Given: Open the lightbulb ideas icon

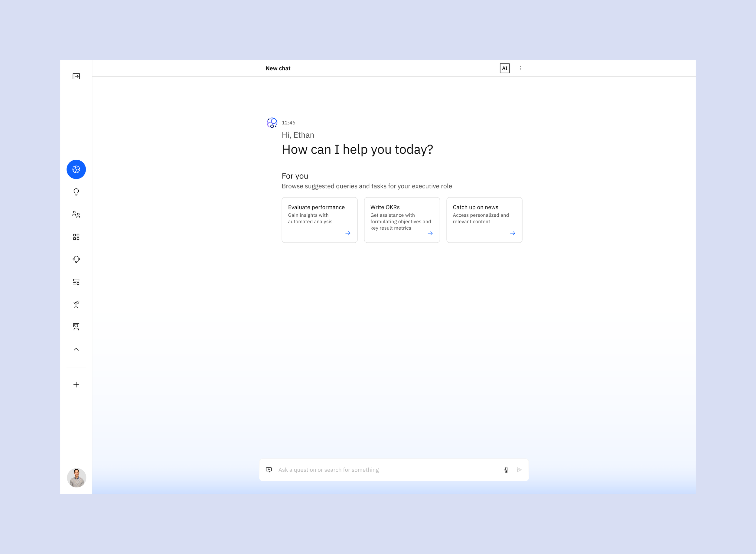Looking at the screenshot, I should coord(76,192).
